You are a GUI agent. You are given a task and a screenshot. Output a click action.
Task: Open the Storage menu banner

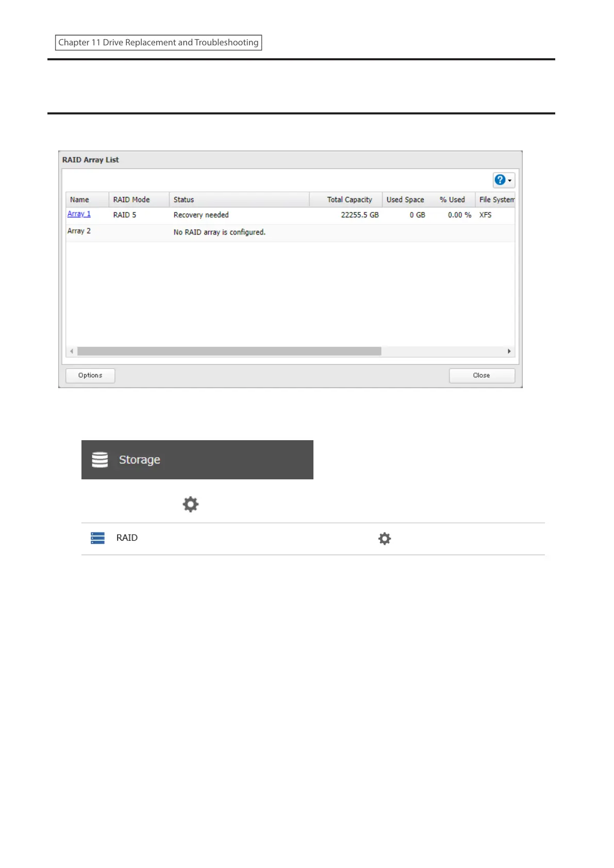pos(197,460)
